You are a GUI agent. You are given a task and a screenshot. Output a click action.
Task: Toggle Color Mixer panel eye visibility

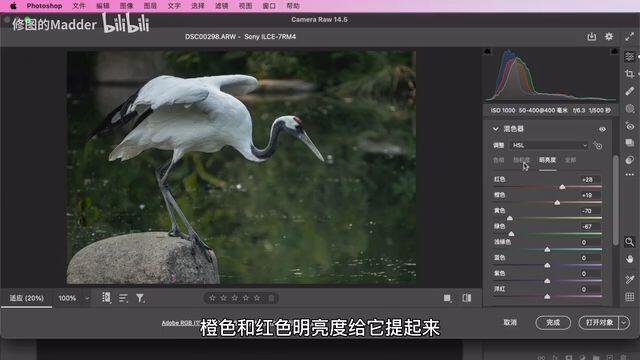pos(602,129)
